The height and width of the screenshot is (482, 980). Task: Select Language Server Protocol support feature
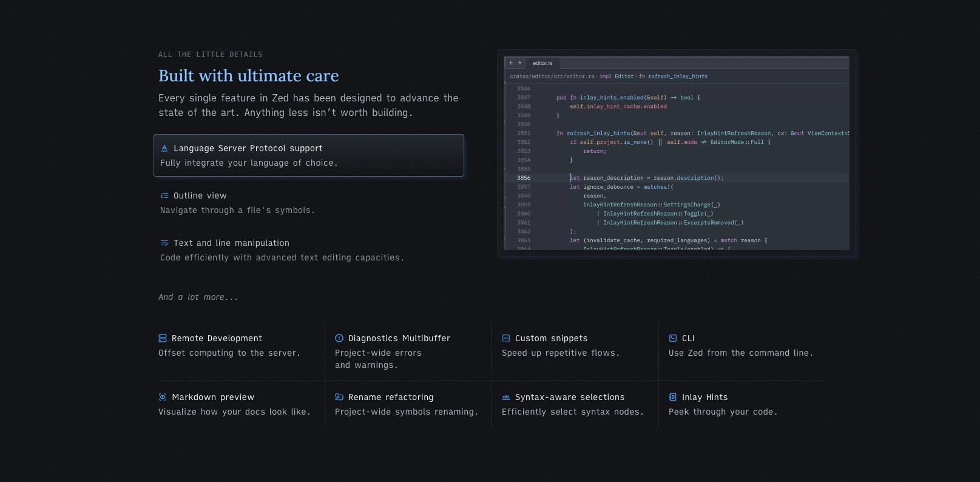pos(309,155)
